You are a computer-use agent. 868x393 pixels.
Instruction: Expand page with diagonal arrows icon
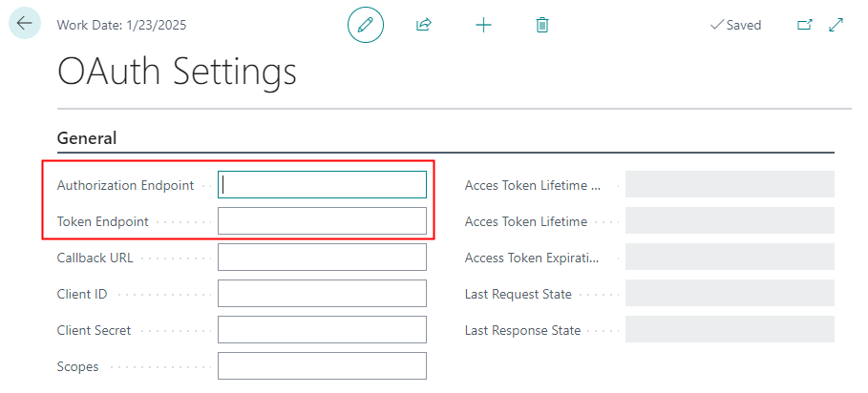click(836, 25)
